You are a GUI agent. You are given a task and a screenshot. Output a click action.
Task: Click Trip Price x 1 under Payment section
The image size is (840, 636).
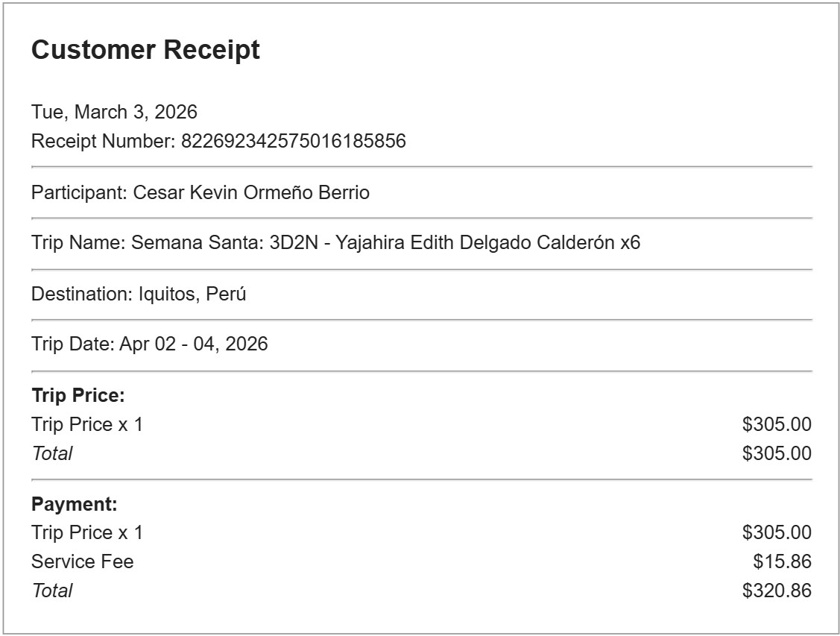86,532
